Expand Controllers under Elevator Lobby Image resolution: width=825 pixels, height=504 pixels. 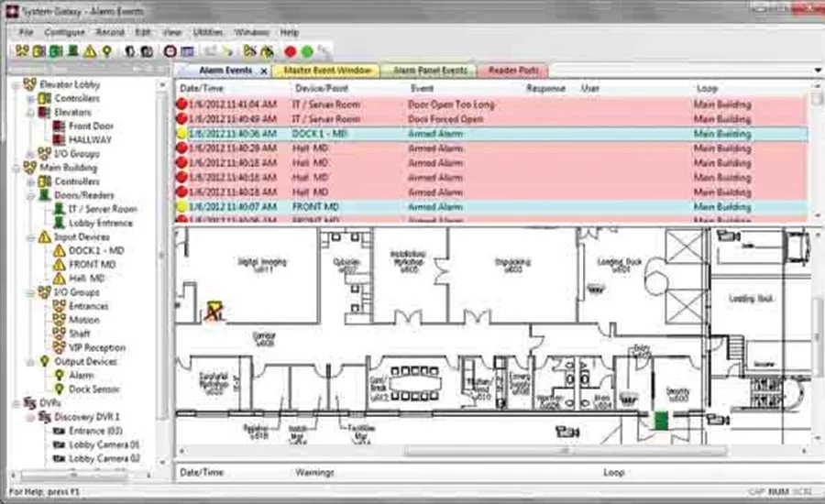pos(30,98)
